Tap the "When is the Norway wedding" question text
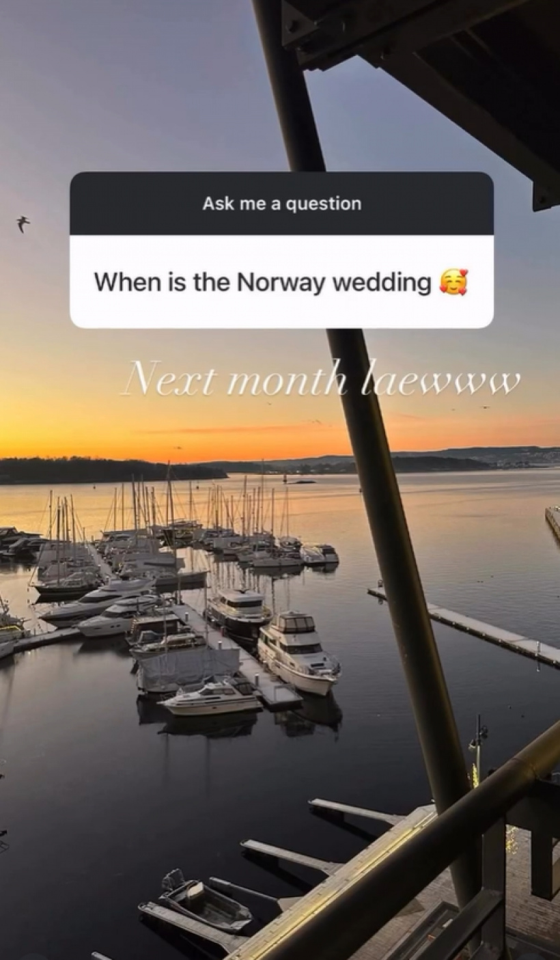 263,282
